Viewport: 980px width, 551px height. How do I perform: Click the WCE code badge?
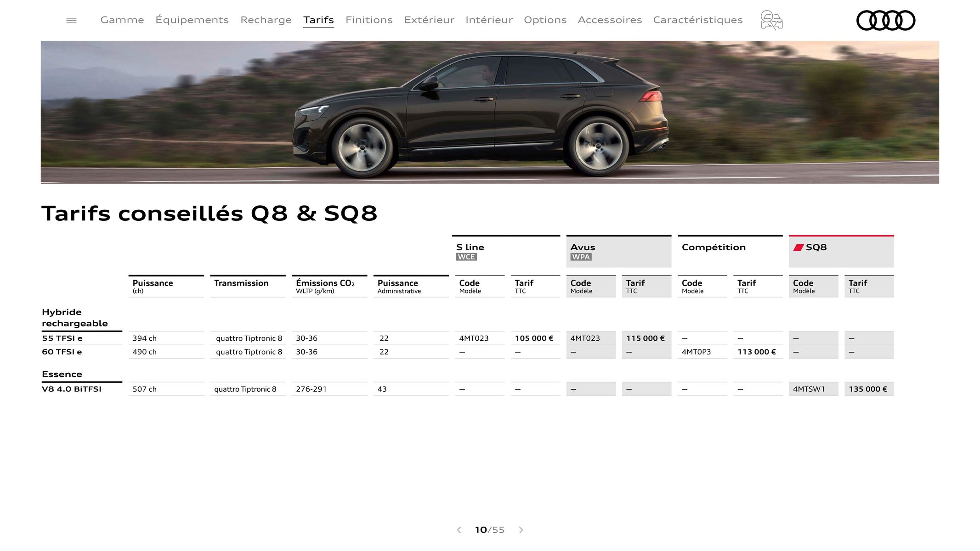(466, 257)
